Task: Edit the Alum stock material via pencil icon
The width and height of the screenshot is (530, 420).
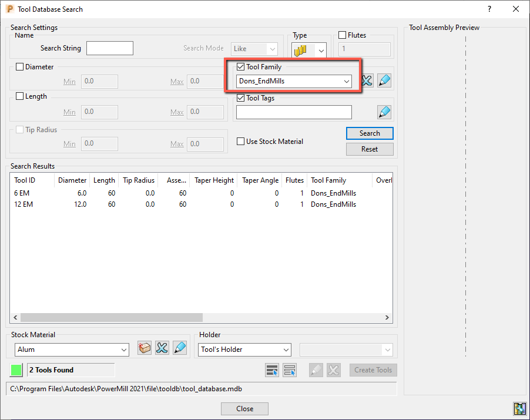Action: click(x=179, y=348)
